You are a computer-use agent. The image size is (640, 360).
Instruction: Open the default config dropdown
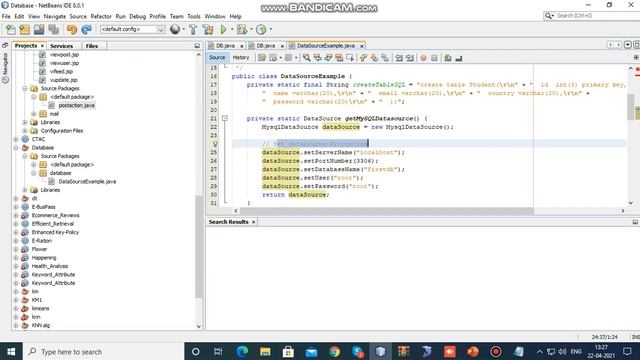point(132,29)
